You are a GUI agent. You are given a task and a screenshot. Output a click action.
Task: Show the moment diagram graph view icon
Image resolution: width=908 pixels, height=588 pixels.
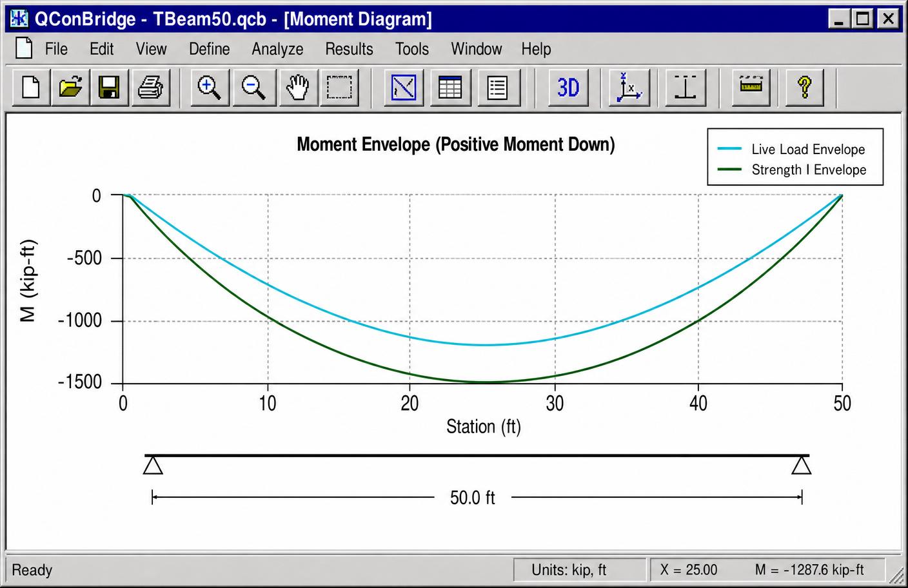[x=404, y=87]
